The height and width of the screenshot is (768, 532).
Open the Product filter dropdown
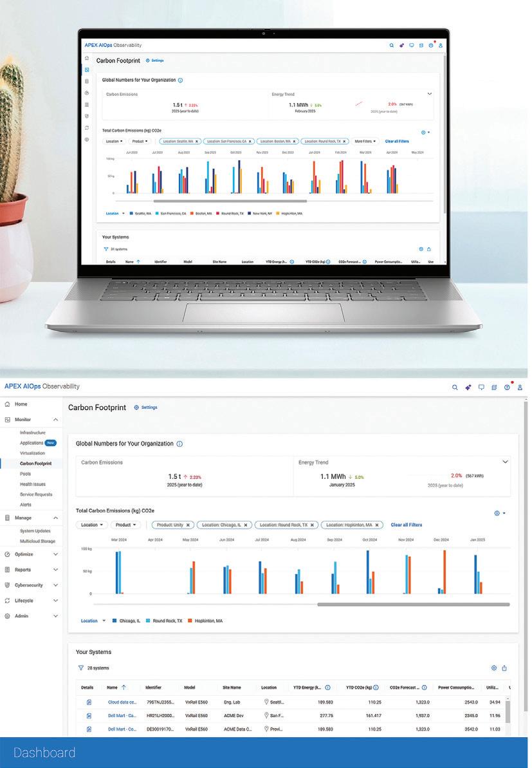(126, 525)
